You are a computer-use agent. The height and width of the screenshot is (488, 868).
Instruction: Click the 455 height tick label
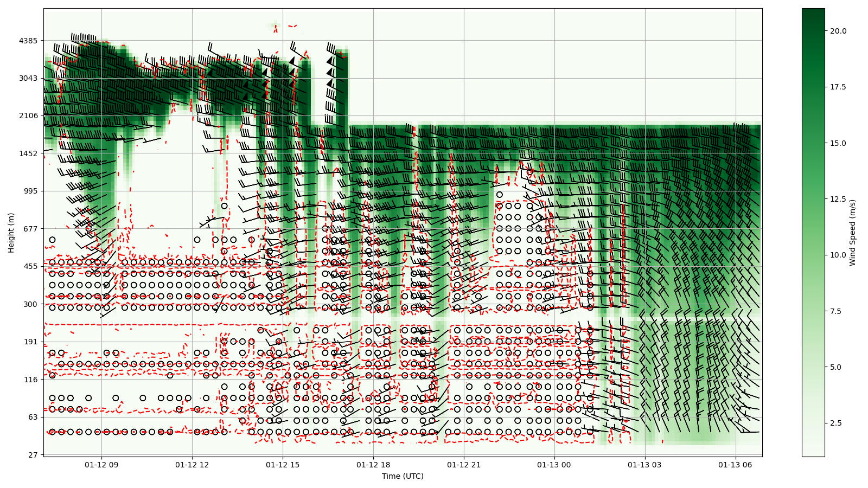pos(30,266)
